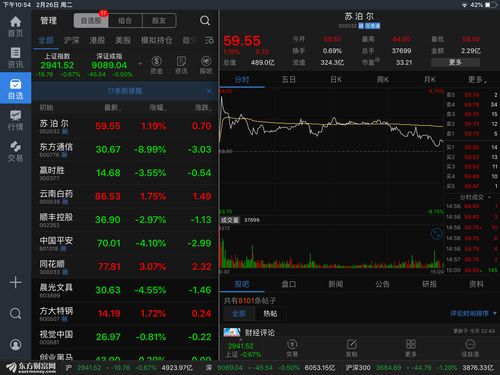Switch to the 全部 category tab

tap(46, 40)
